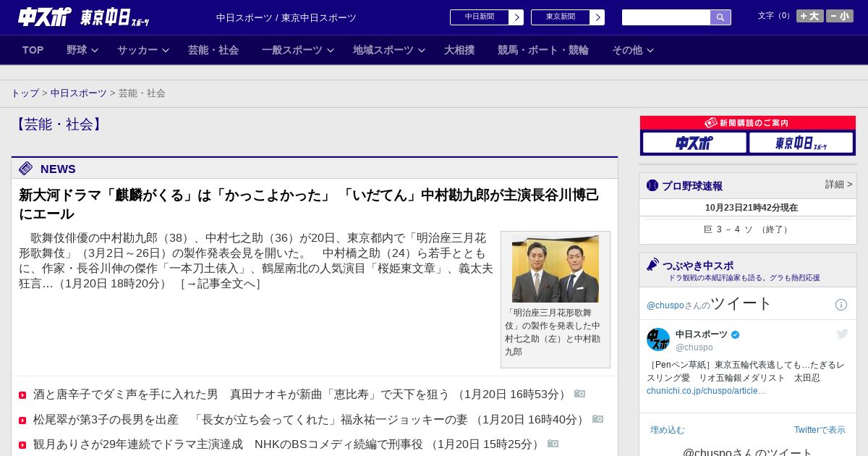Click 10月23日21時42分現在 timestamp text
The height and width of the screenshot is (456, 868).
coord(752,208)
